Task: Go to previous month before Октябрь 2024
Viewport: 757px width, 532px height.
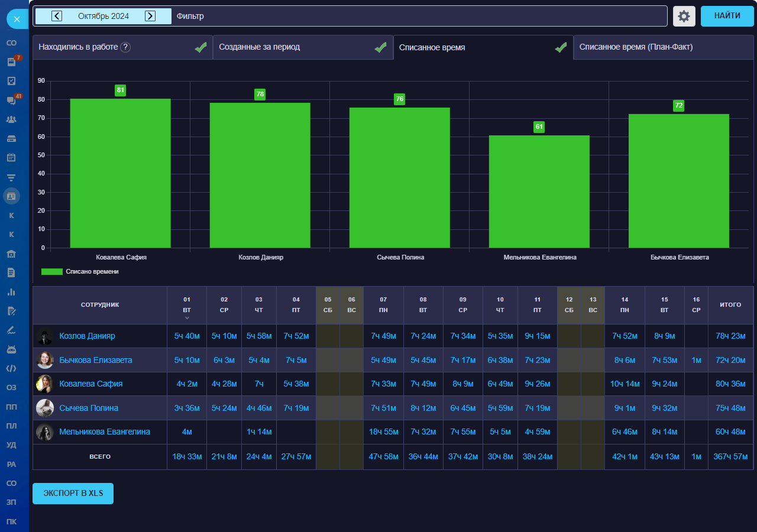Action: tap(57, 16)
